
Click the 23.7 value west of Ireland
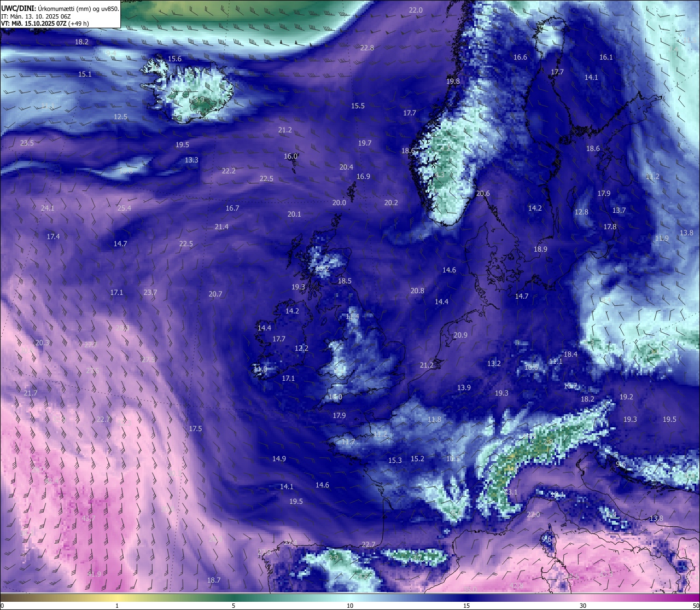[x=150, y=292]
